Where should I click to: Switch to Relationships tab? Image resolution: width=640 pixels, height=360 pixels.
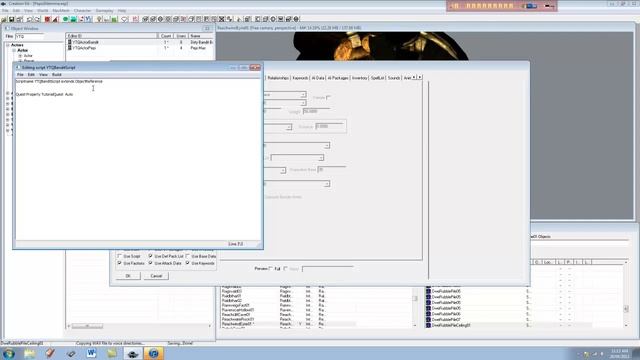pos(278,78)
